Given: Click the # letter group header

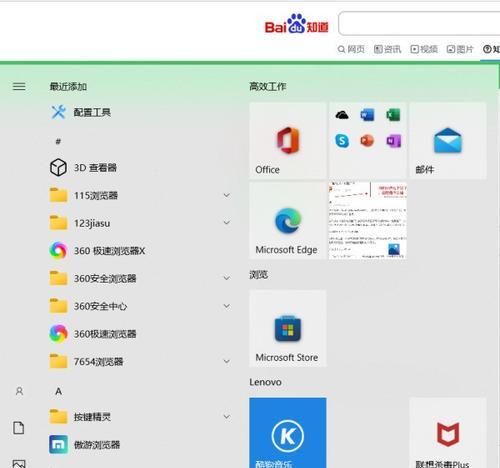Looking at the screenshot, I should click(x=58, y=142).
